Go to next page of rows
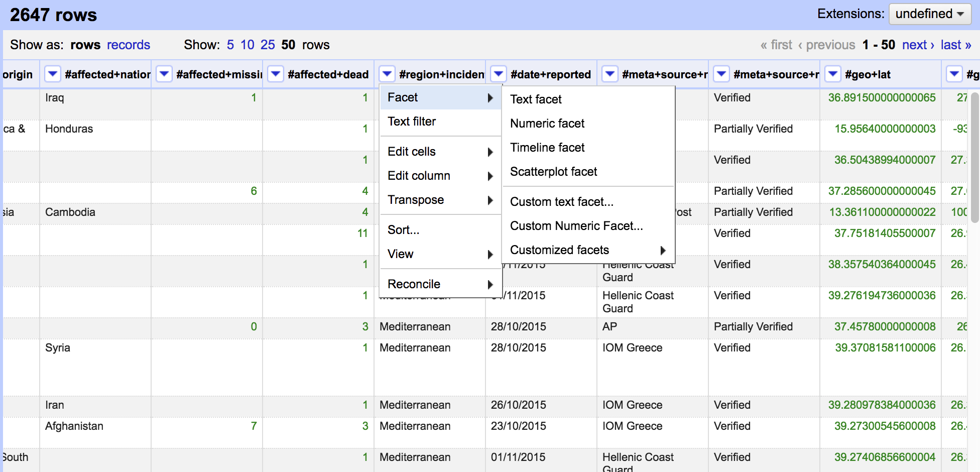980x472 pixels. [918, 45]
